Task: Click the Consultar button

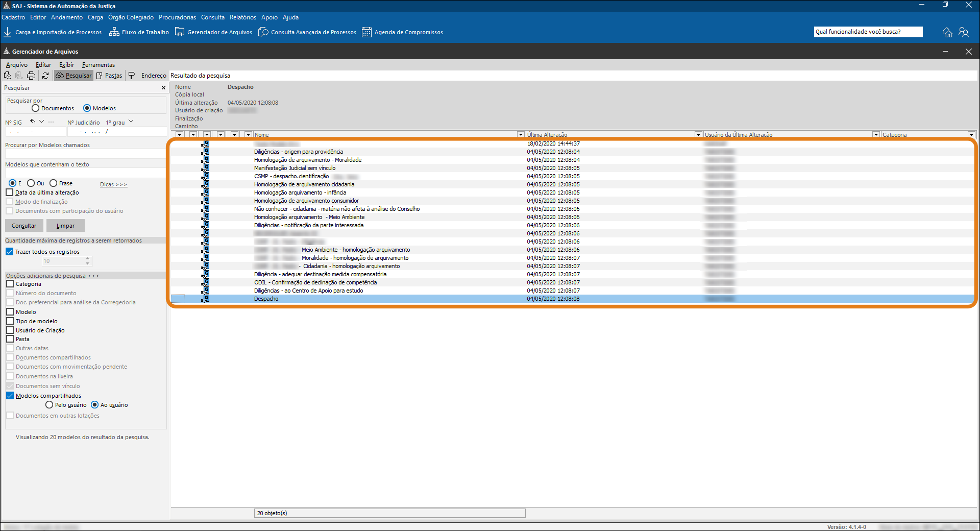Action: [x=24, y=226]
